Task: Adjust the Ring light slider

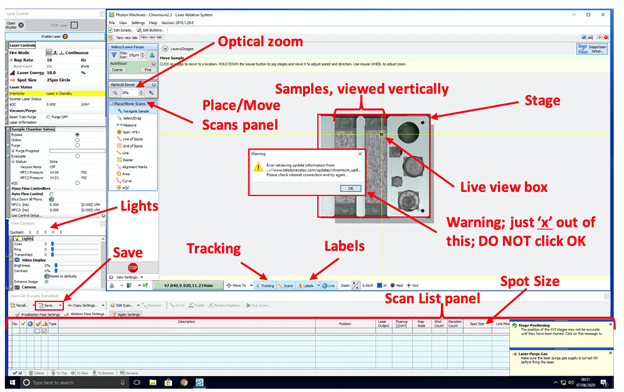Action: pos(75,249)
